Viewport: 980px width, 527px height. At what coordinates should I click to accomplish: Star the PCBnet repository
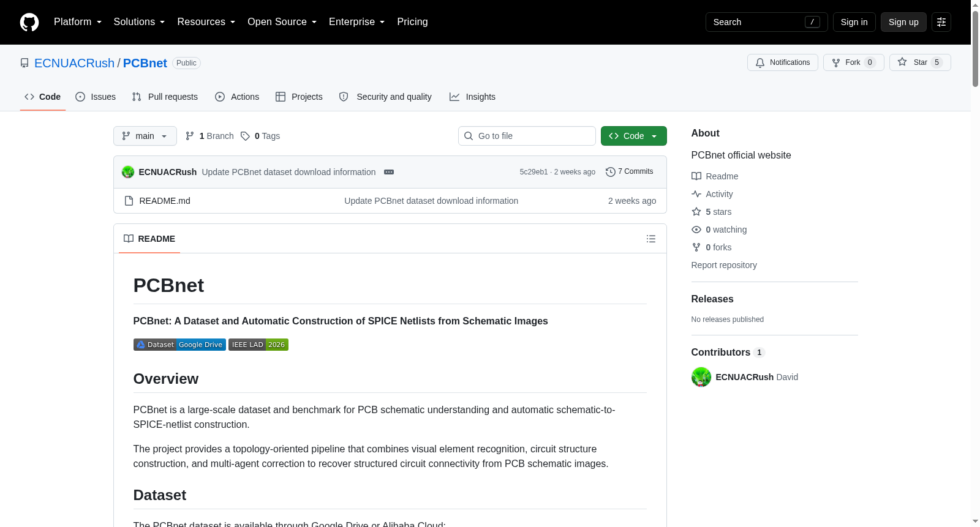point(920,62)
